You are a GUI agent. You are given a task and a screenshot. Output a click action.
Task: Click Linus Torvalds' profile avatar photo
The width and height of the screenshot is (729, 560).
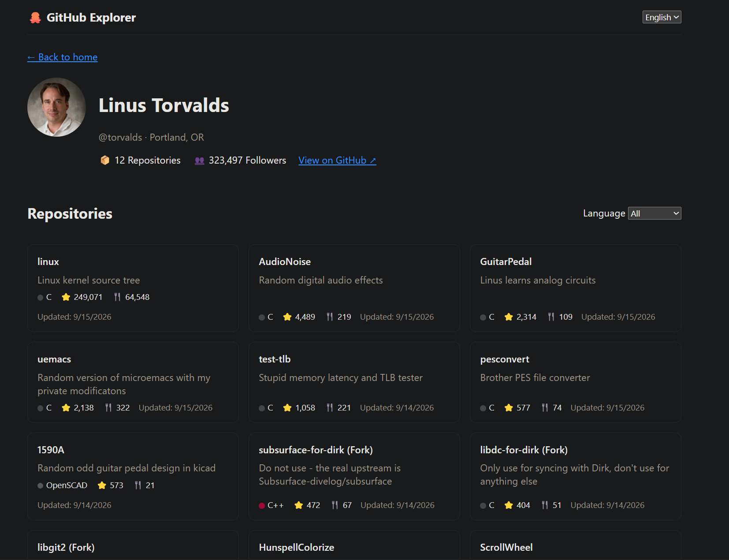pos(56,107)
